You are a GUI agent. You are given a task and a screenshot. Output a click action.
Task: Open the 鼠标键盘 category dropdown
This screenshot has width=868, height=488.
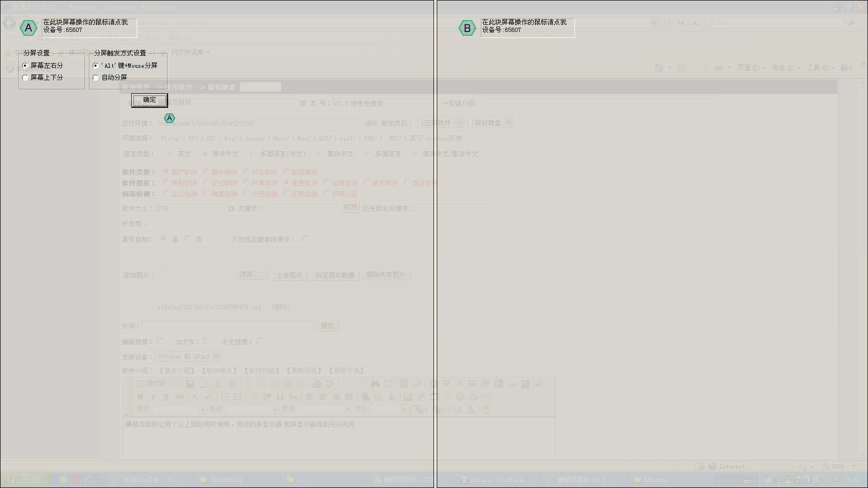pyautogui.click(x=490, y=123)
